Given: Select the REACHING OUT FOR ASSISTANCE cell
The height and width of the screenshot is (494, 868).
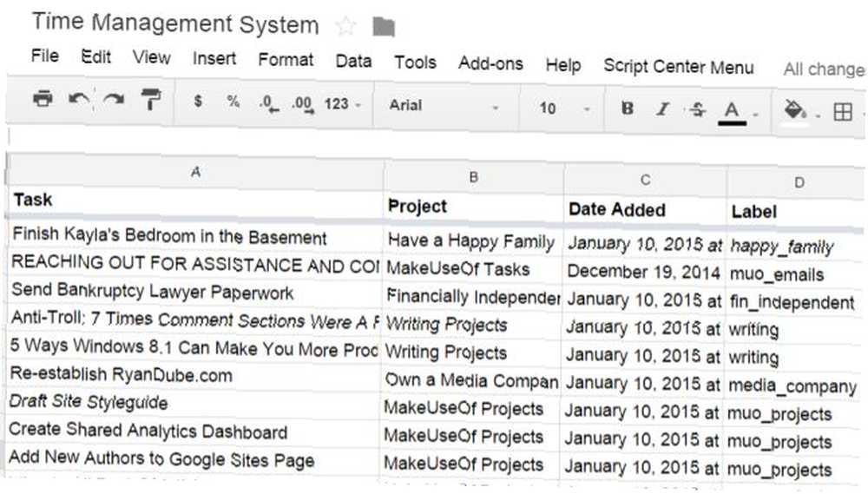Looking at the screenshot, I should coord(194,264).
